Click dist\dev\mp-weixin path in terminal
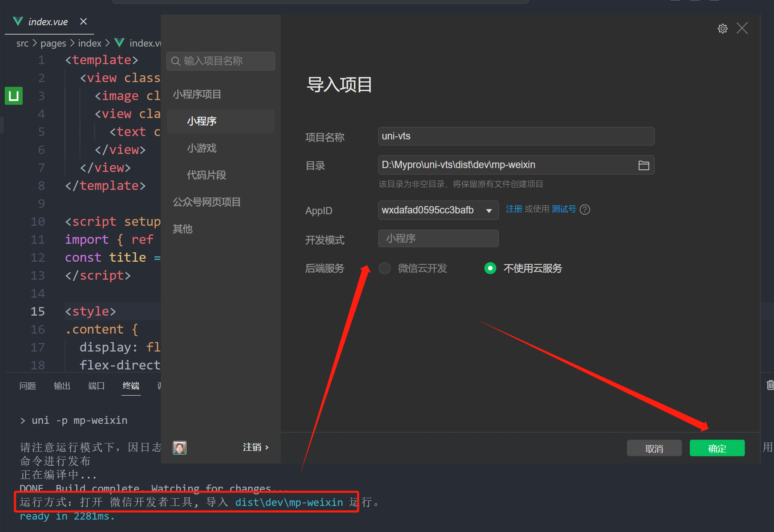 click(x=289, y=502)
